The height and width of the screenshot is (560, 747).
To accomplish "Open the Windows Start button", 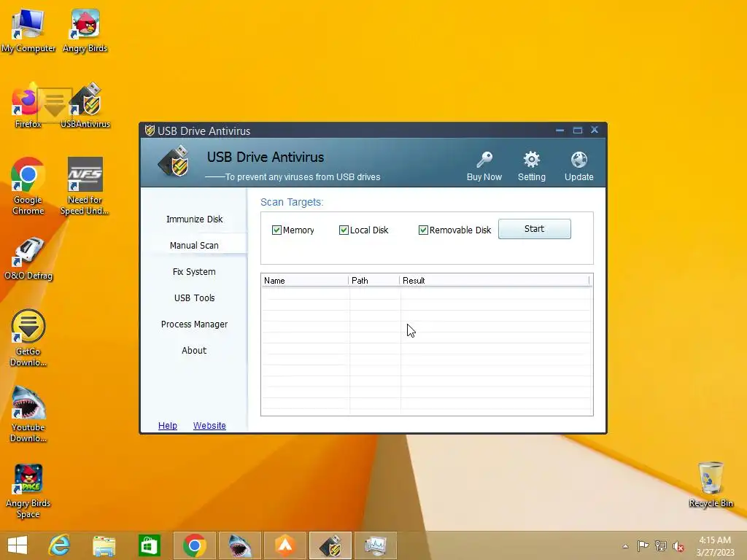I will (x=18, y=545).
